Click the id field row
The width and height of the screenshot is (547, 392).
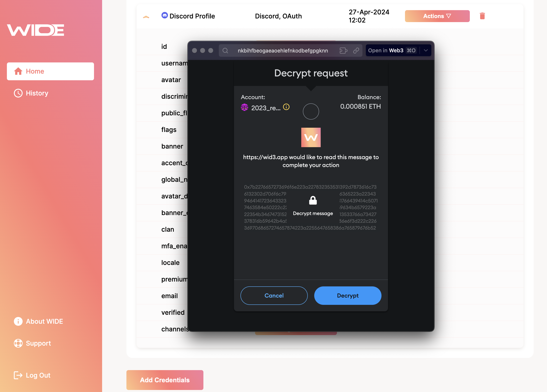pos(164,47)
